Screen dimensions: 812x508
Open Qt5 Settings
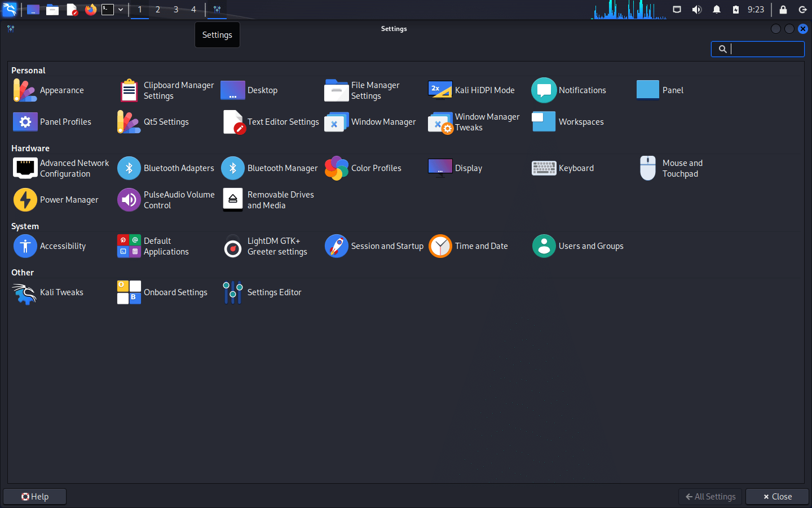click(153, 122)
